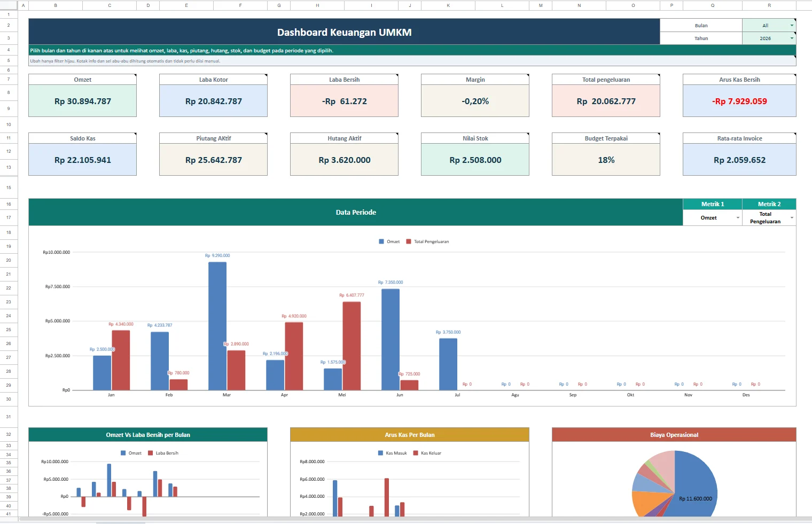Open the Bulan dropdown set to All

(792, 26)
